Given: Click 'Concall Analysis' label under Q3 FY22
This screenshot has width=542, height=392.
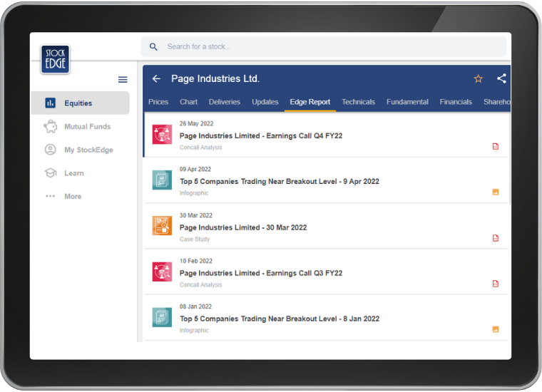Looking at the screenshot, I should tap(200, 284).
